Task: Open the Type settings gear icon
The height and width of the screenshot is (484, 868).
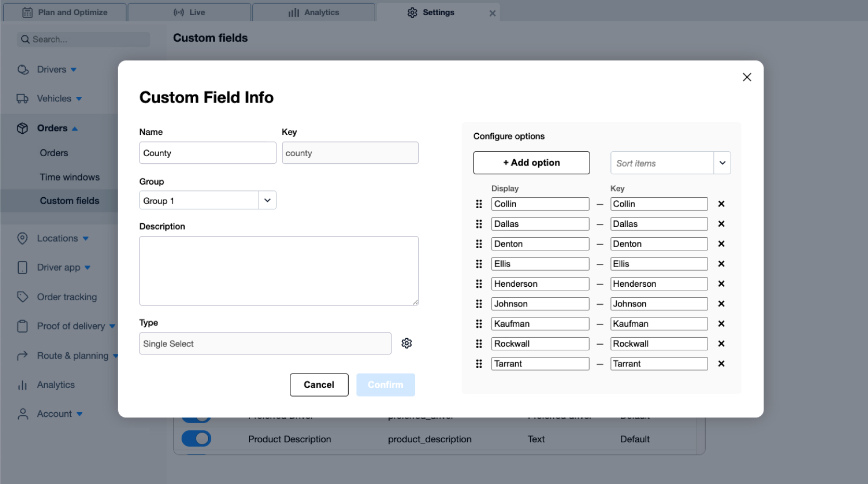Action: pos(406,343)
